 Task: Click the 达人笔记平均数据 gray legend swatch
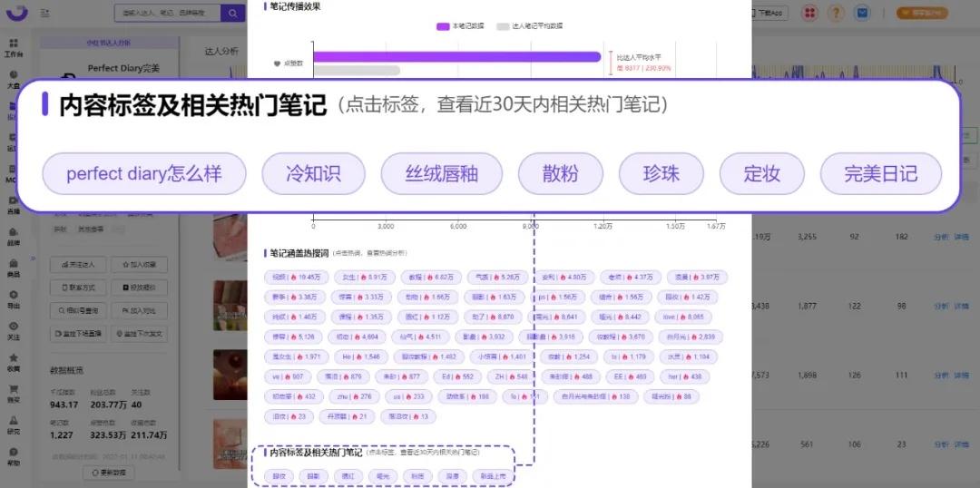tap(503, 26)
